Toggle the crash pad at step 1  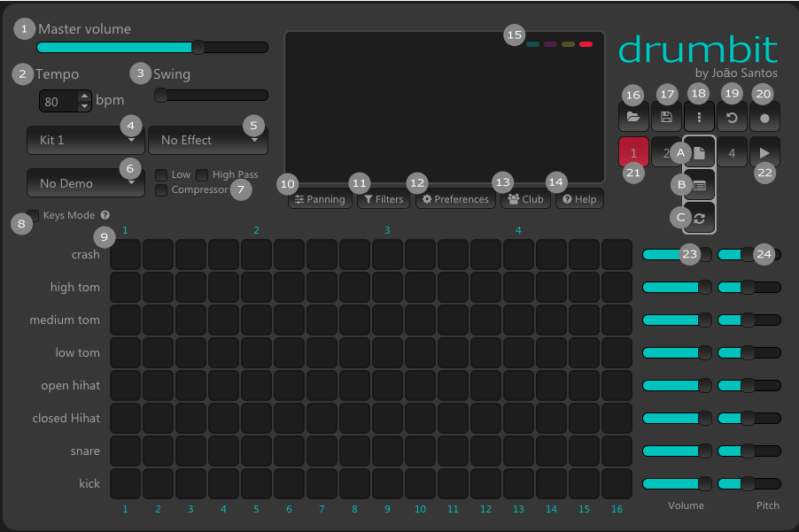(x=126, y=254)
